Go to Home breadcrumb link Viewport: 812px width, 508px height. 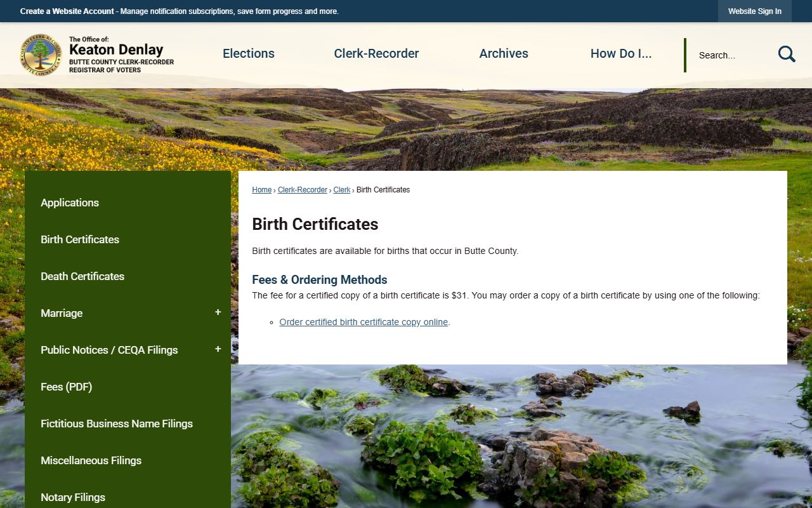point(261,190)
